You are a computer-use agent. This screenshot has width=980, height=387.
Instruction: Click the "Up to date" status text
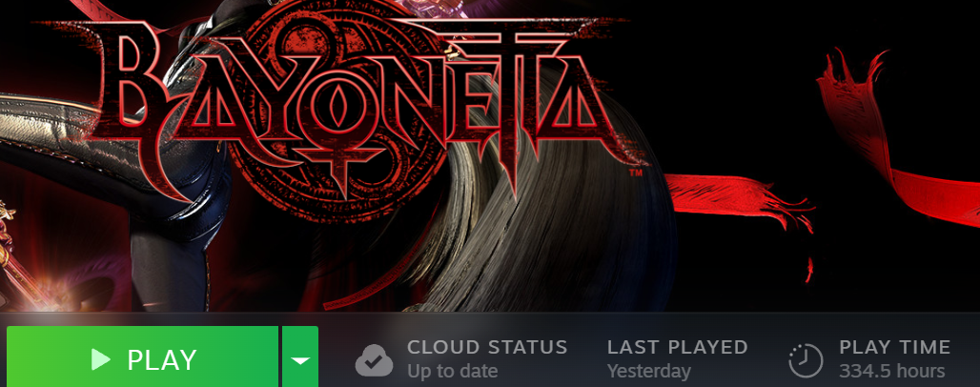pyautogui.click(x=453, y=371)
